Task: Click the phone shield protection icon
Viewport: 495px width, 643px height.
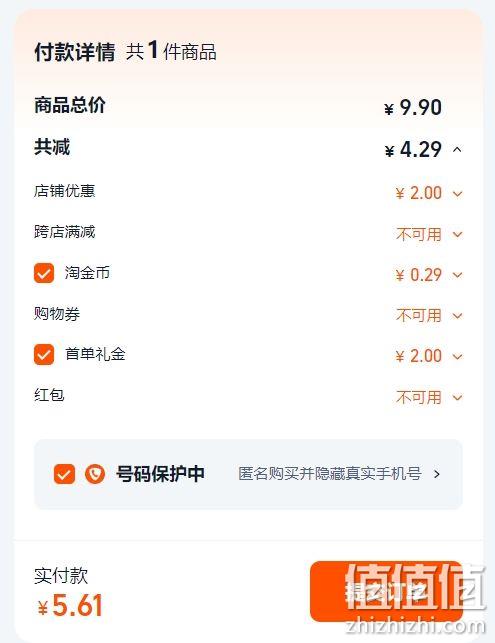Action: (95, 474)
